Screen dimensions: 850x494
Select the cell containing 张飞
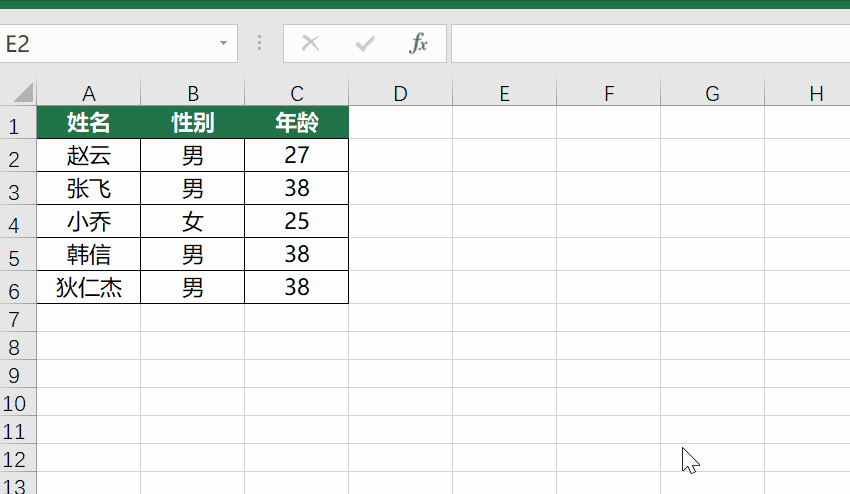pos(88,189)
